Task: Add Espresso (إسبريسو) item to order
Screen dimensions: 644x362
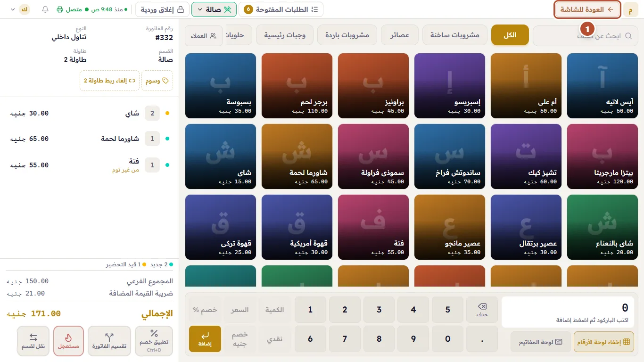Action: [x=450, y=86]
